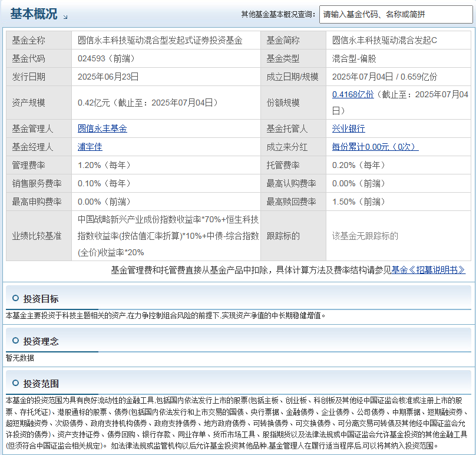Image resolution: width=476 pixels, height=455 pixels.
Task: Click the 资产规模 row label
Action: pyautogui.click(x=28, y=103)
